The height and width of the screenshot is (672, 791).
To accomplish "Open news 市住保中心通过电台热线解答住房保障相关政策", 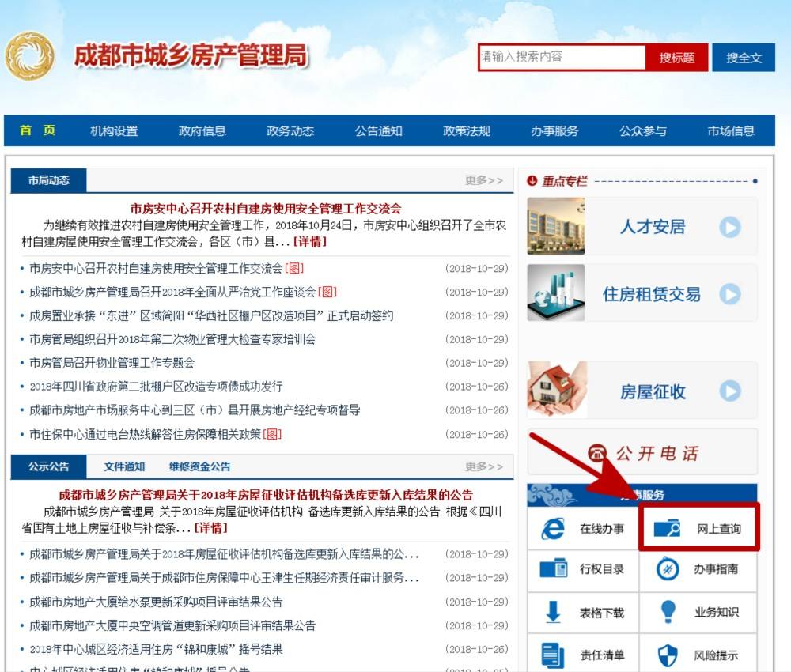I will pos(146,434).
